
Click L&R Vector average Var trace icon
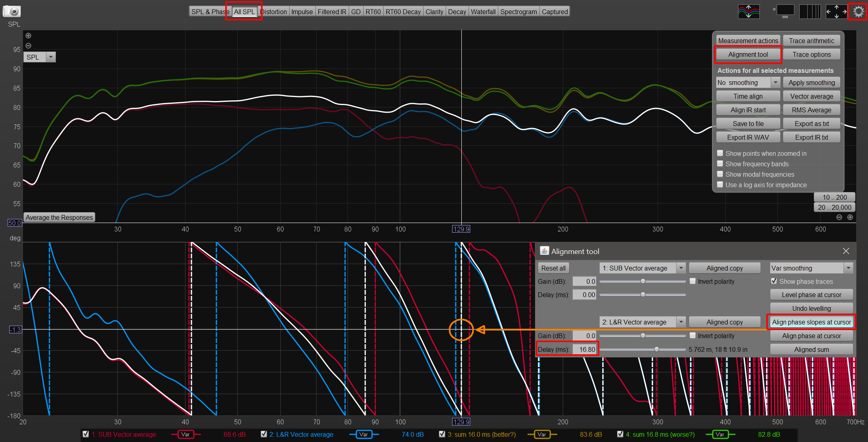364,434
